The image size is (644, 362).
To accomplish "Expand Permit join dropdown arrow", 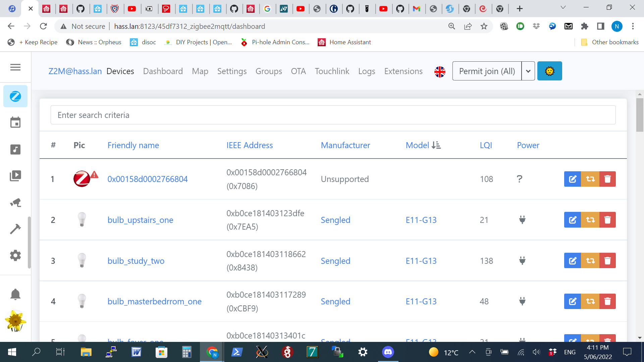I will pos(528,71).
